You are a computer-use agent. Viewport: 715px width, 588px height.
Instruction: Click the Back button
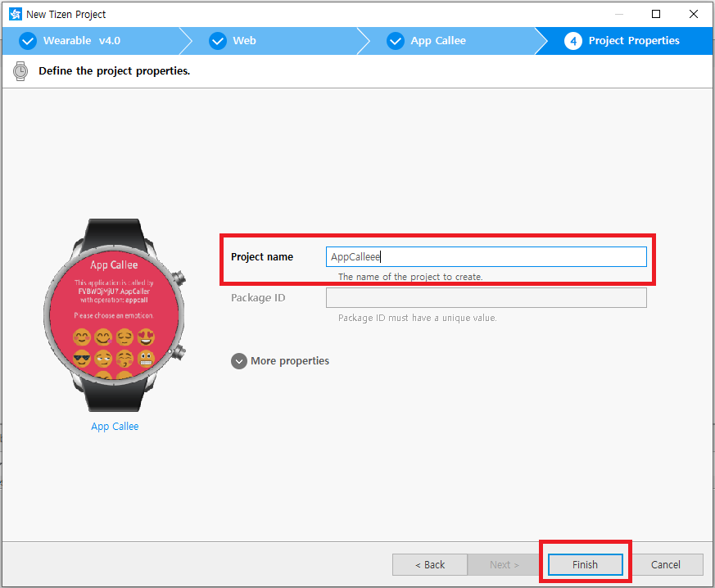point(430,565)
